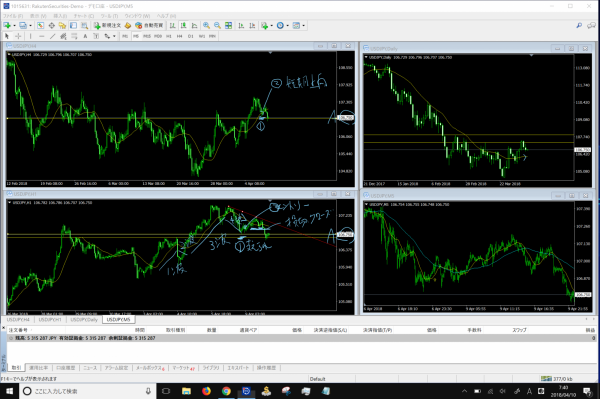
Task: Switch chart to candlestick display
Action: [x=184, y=25]
